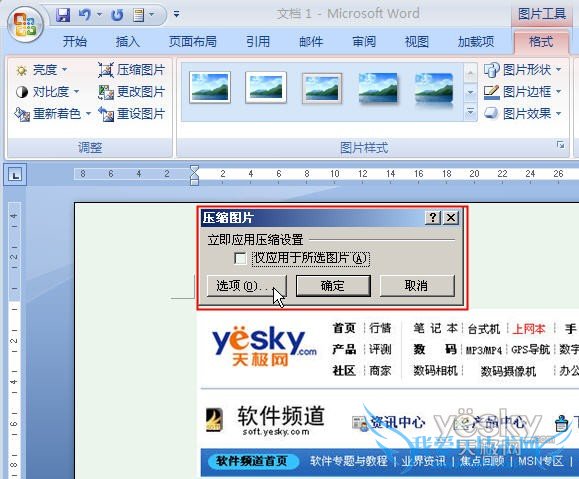579x479 pixels.
Task: Click picture styles gallery down arrow
Action: point(470,93)
